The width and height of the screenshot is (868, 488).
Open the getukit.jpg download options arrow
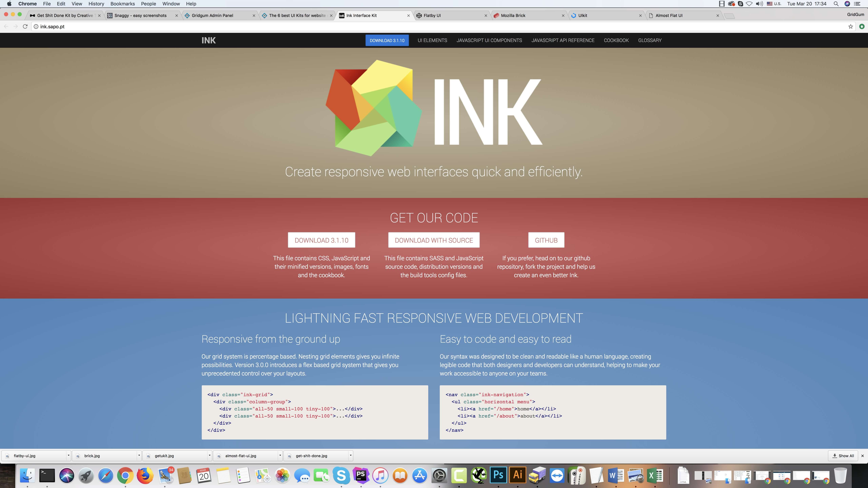pos(210,456)
